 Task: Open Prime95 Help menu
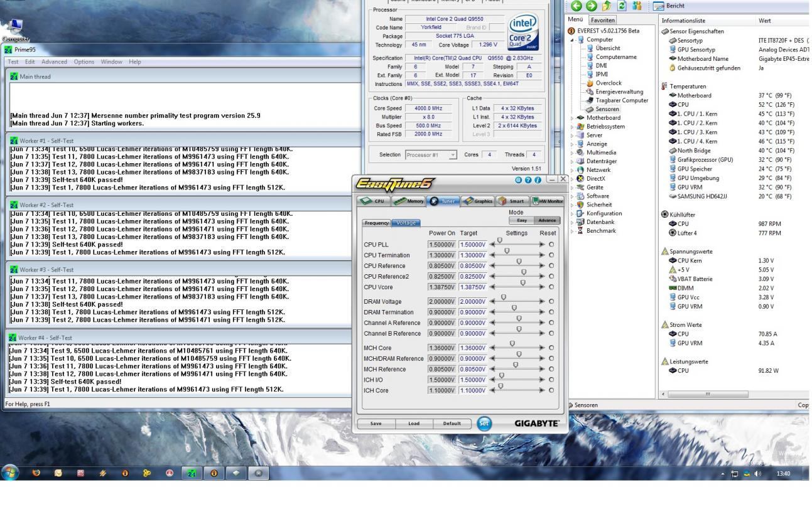pyautogui.click(x=135, y=61)
